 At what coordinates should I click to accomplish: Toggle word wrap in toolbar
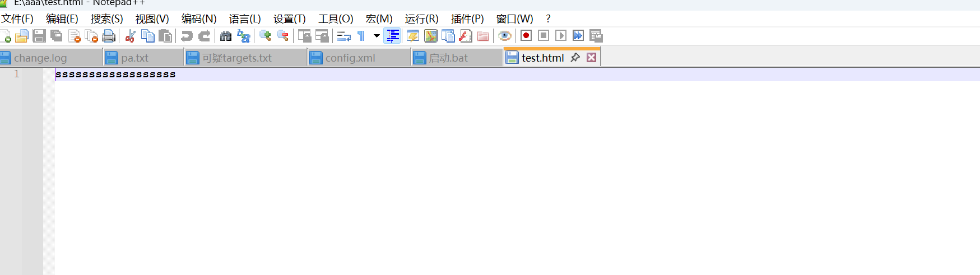tap(343, 36)
